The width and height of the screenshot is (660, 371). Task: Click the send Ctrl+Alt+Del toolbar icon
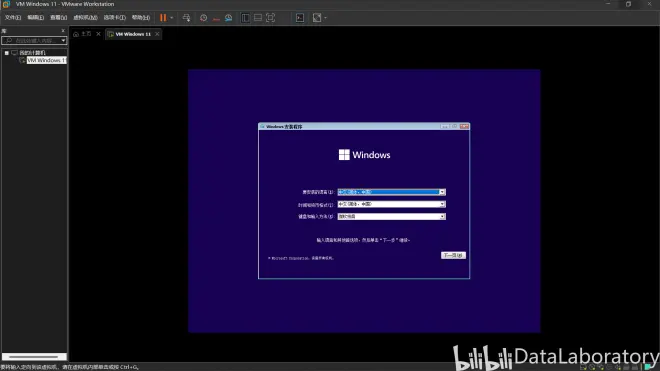186,18
